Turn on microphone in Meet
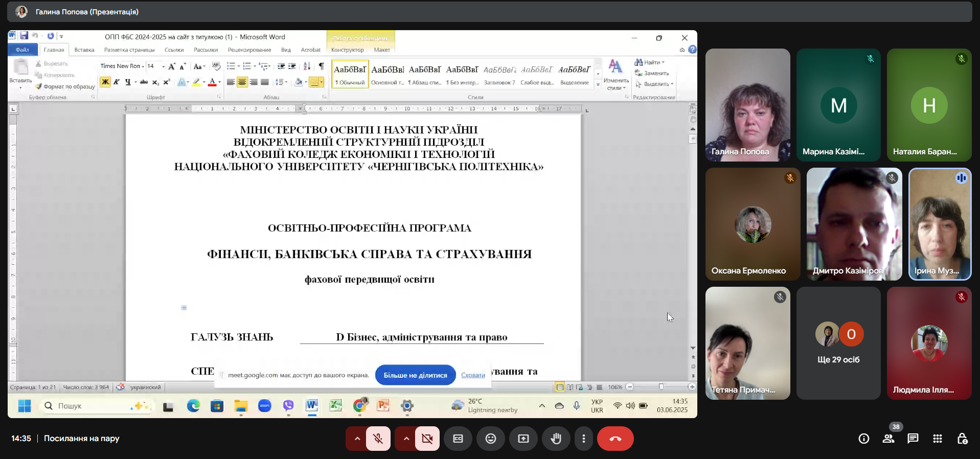The width and height of the screenshot is (980, 459). pos(378,439)
